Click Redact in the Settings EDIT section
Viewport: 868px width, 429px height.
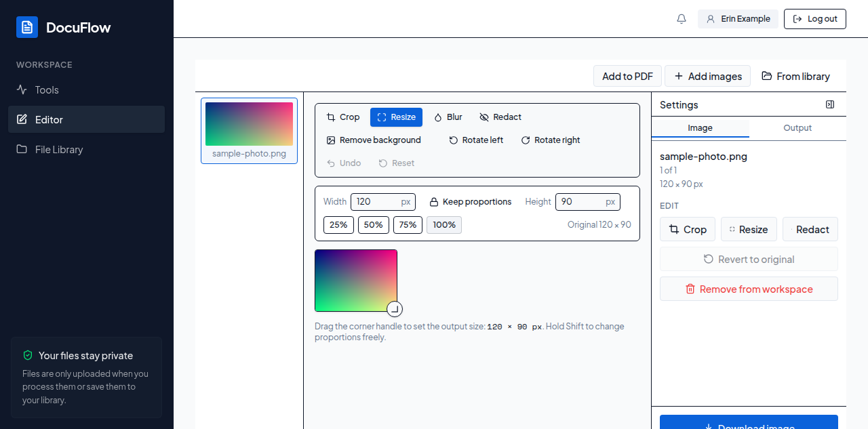pyautogui.click(x=810, y=229)
